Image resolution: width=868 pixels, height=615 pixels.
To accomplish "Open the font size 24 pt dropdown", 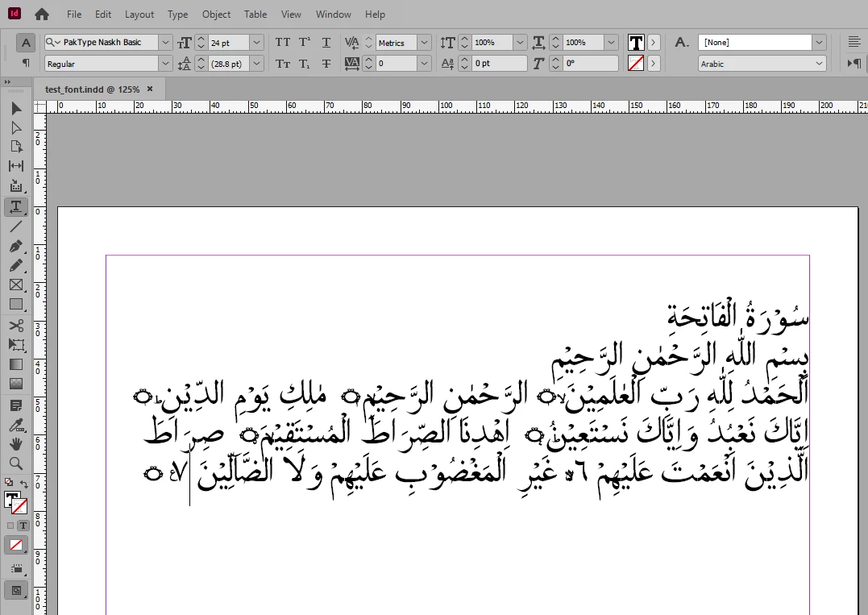I will [256, 42].
